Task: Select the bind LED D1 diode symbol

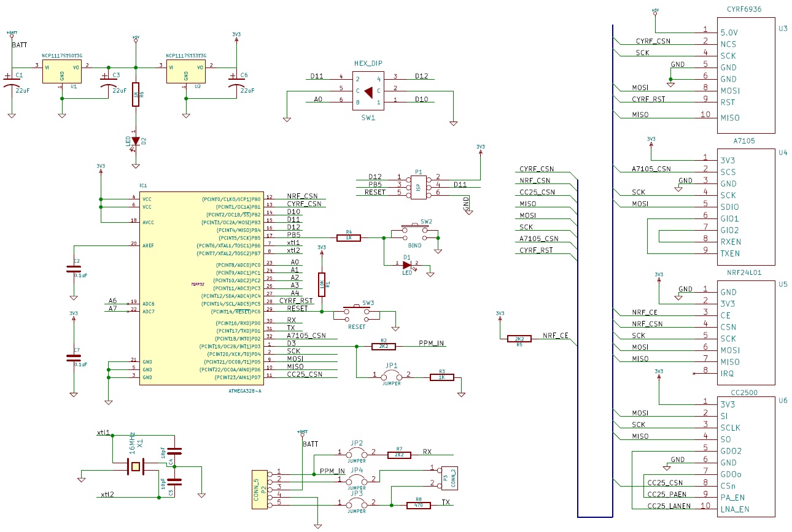Action: point(406,264)
